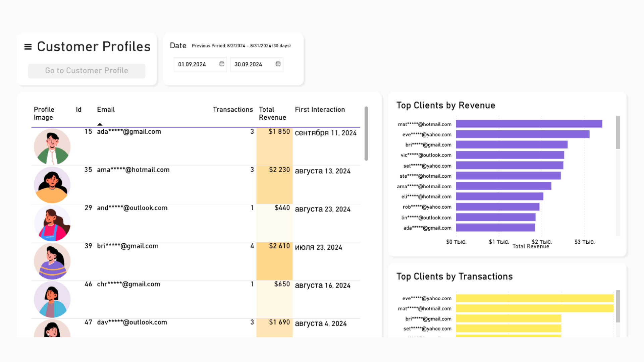Toggle the Email column sort arrow
Image resolution: width=644 pixels, height=362 pixels.
click(x=100, y=124)
